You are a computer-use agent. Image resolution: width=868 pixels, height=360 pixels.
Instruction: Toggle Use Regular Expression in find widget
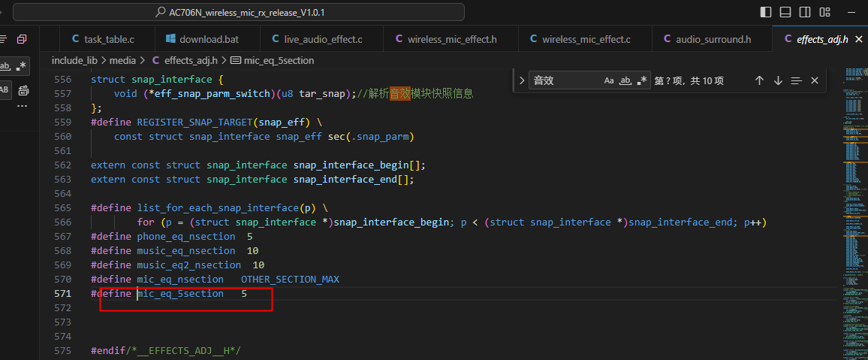click(x=641, y=80)
